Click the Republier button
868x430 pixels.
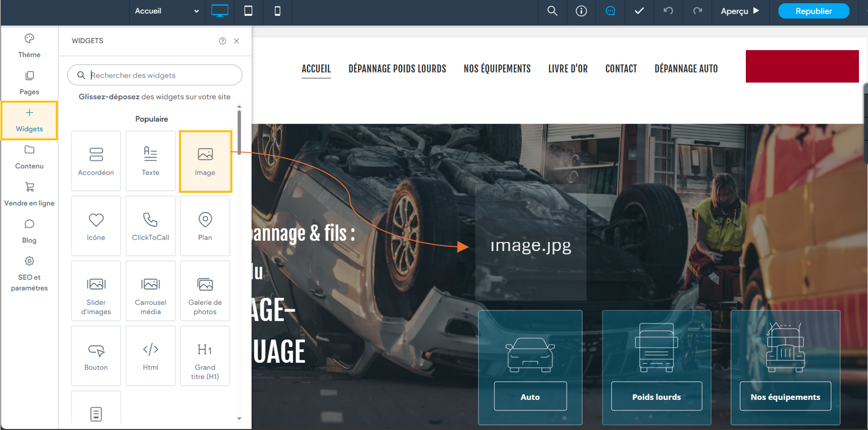click(x=814, y=11)
